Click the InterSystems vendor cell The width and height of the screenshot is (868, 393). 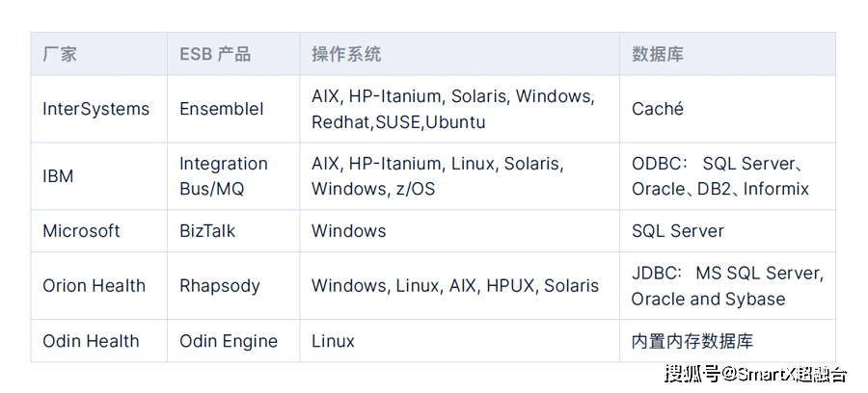(98, 109)
